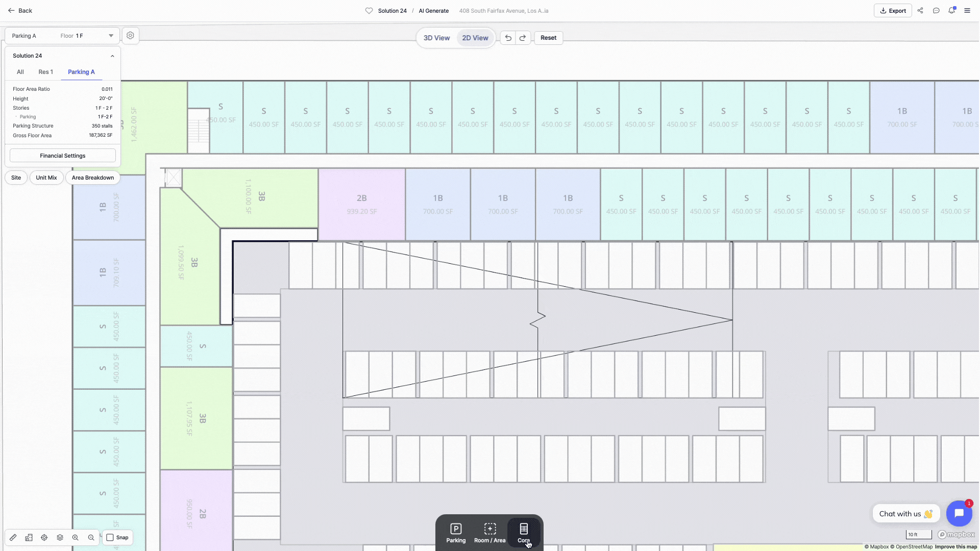Viewport: 980px width, 551px height.
Task: Select the Room / Area tool
Action: coord(489,533)
